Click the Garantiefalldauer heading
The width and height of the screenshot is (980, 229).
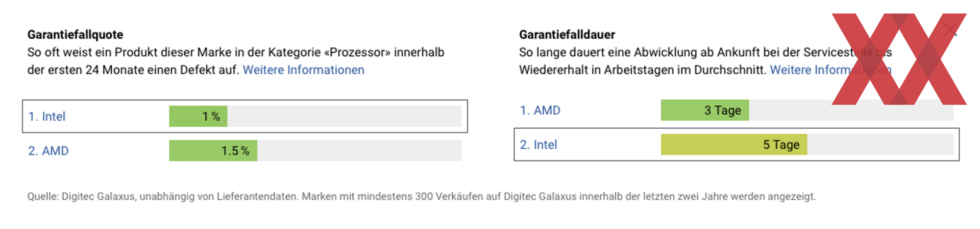click(567, 35)
